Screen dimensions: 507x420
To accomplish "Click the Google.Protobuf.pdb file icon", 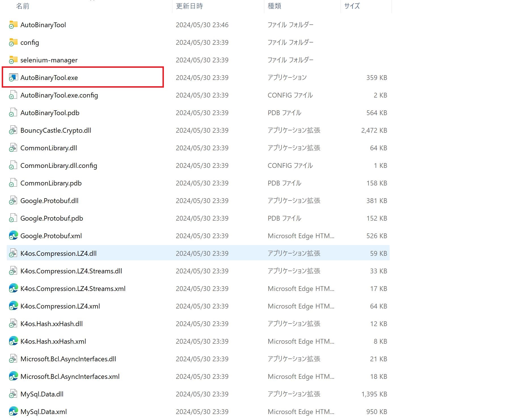I will coord(13,218).
